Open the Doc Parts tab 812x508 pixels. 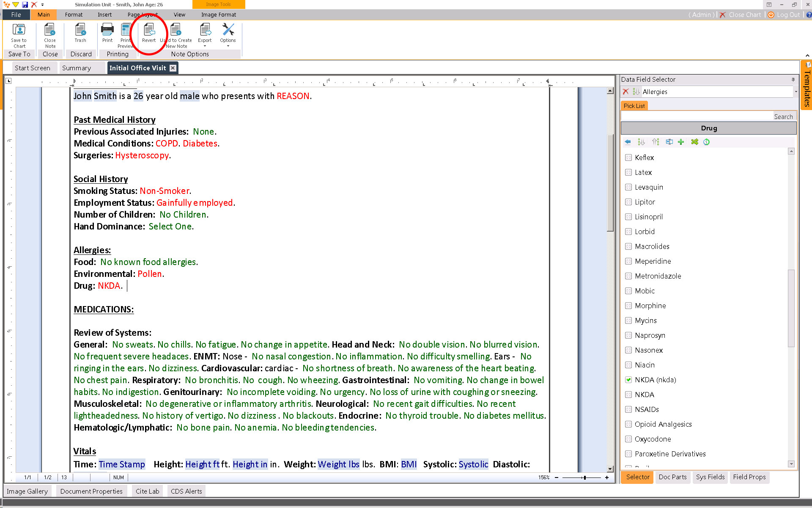coord(672,477)
